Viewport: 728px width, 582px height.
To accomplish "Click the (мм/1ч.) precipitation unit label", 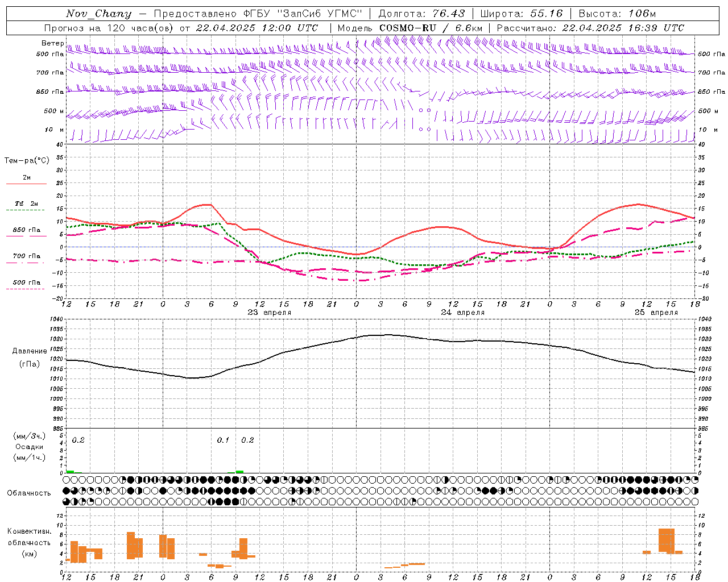I will tap(30, 458).
